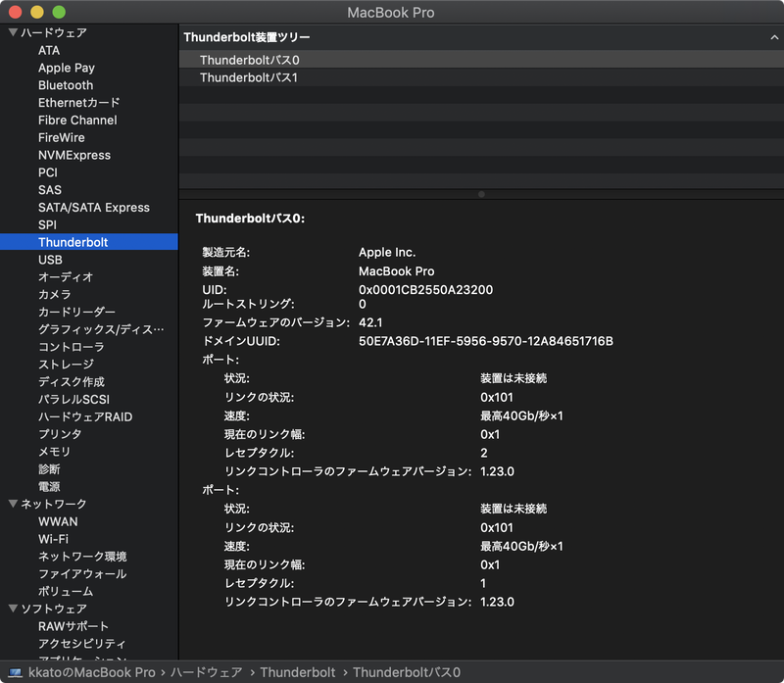
Task: Select SAS in the sidebar
Action: [50, 190]
